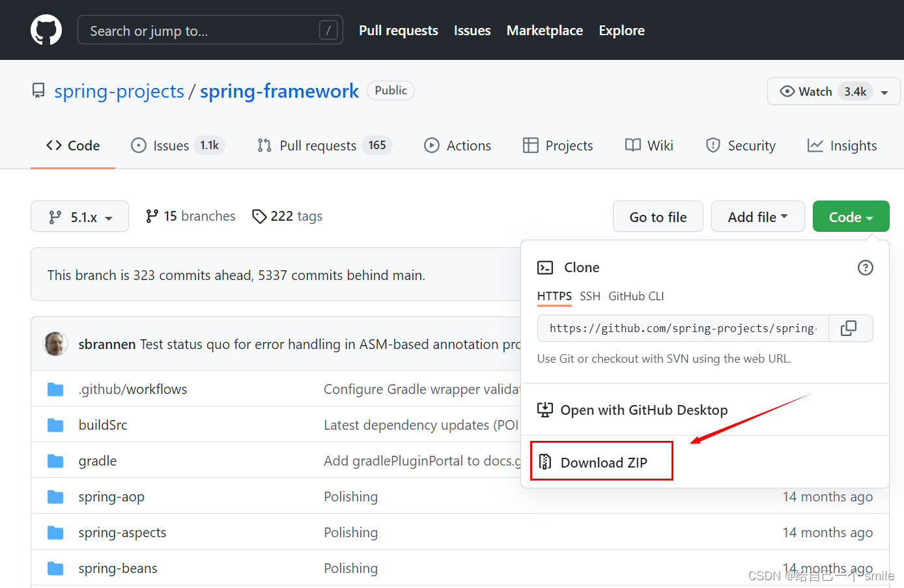
Task: Click the desktop download icon for GitHub Desktop
Action: tap(544, 410)
